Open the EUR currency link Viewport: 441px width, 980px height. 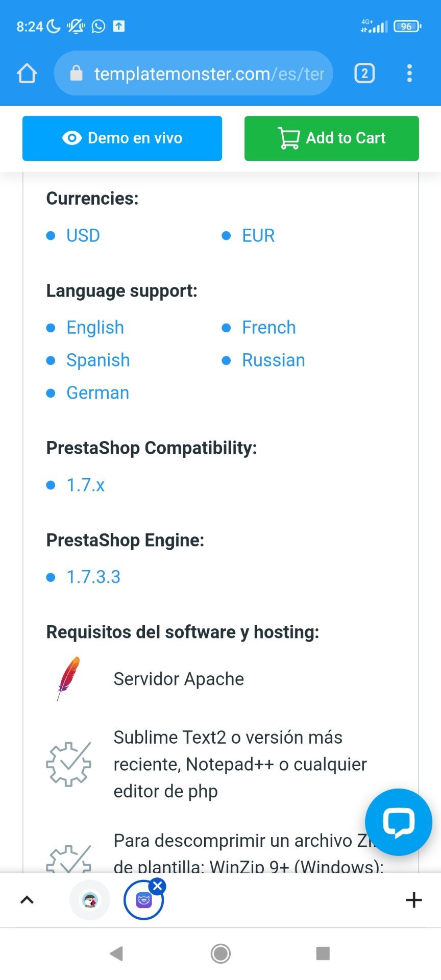pos(258,236)
